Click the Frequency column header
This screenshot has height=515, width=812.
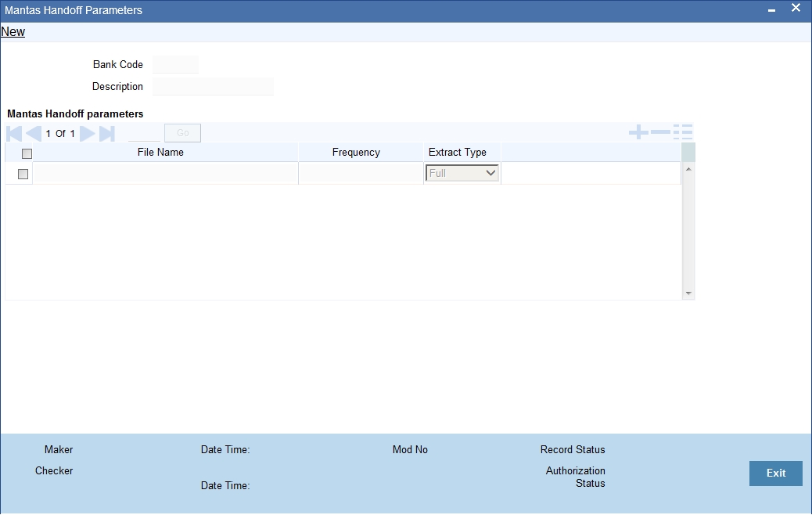coord(356,153)
